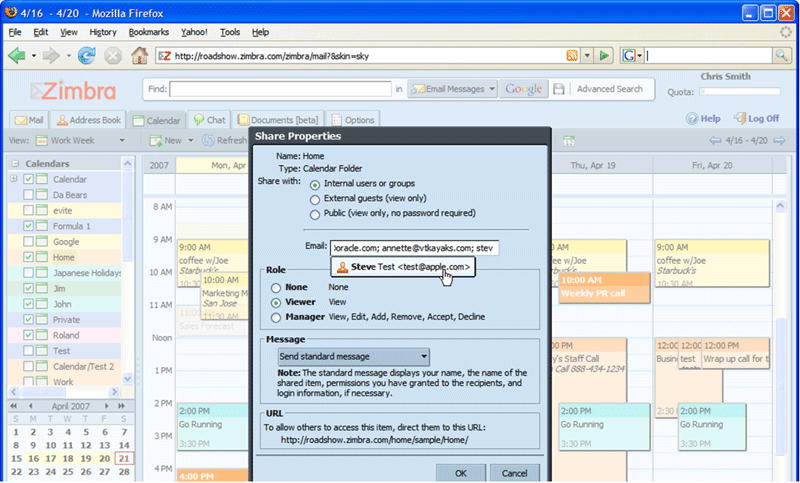Open the Tools menu

[x=230, y=32]
